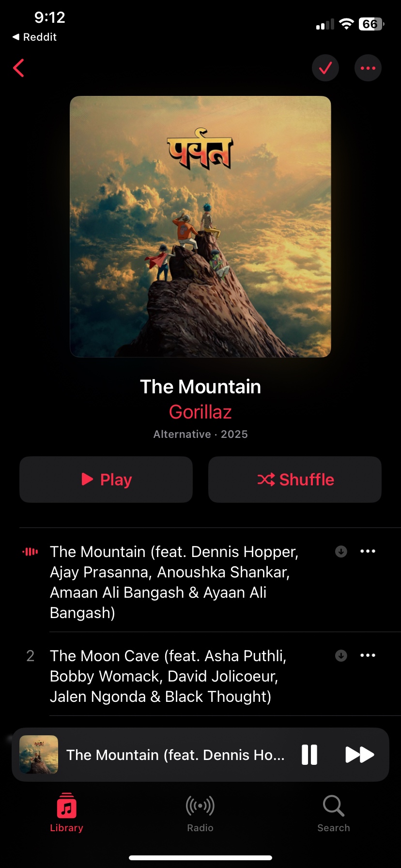
Task: Open more options for The Mountain track
Action: 368,551
